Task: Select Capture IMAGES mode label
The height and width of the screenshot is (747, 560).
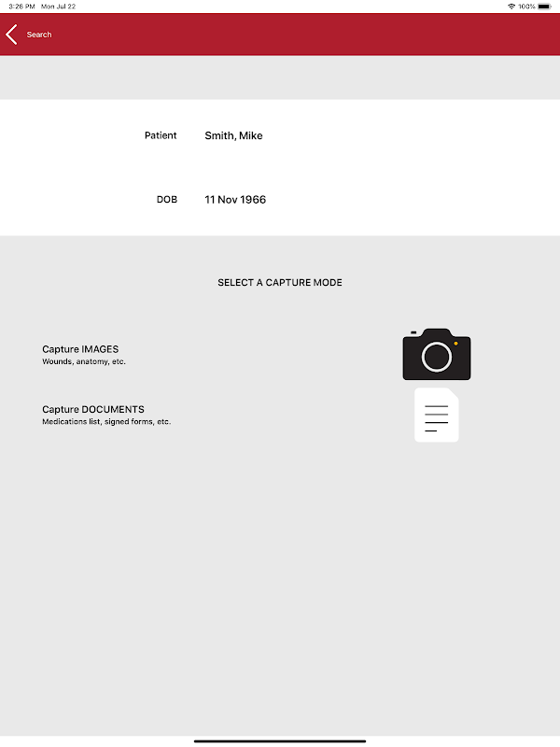Action: pos(80,349)
